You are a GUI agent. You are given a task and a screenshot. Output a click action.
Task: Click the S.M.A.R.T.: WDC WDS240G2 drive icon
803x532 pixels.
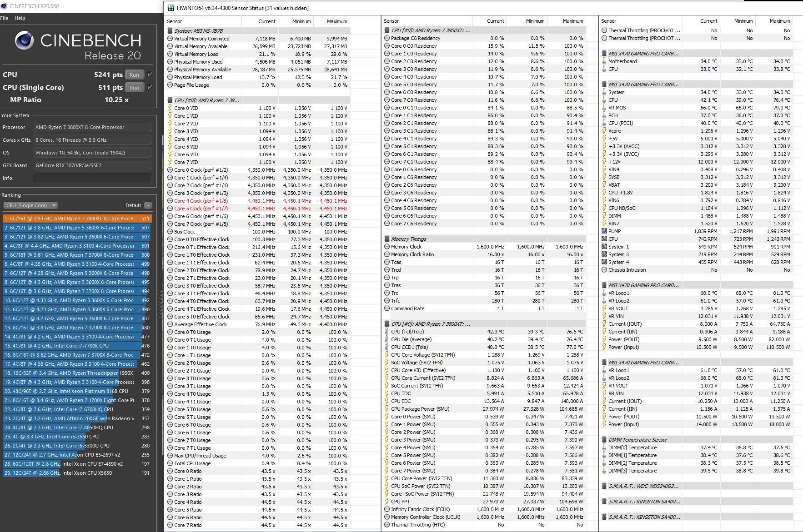(604, 486)
